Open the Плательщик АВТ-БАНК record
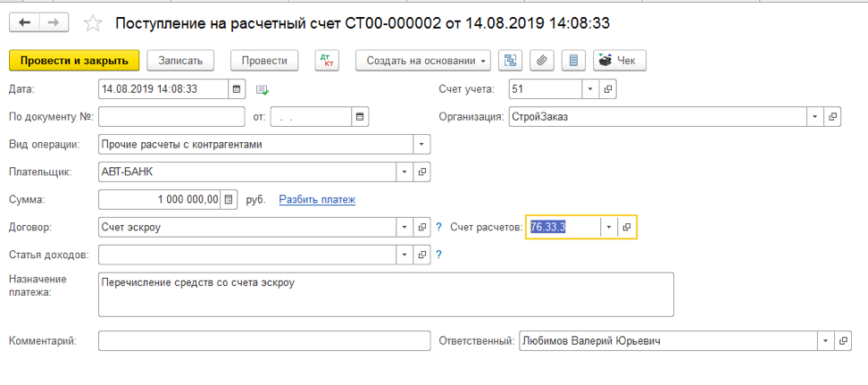The height and width of the screenshot is (385, 868). pos(422,172)
